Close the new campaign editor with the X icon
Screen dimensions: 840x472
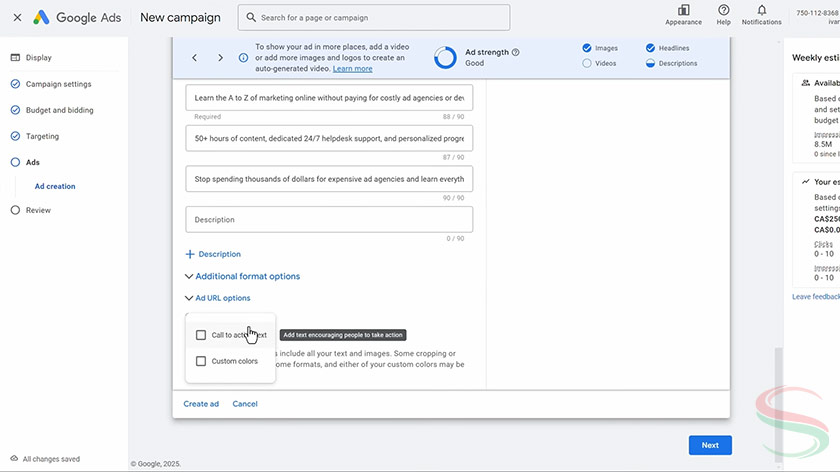coord(17,18)
